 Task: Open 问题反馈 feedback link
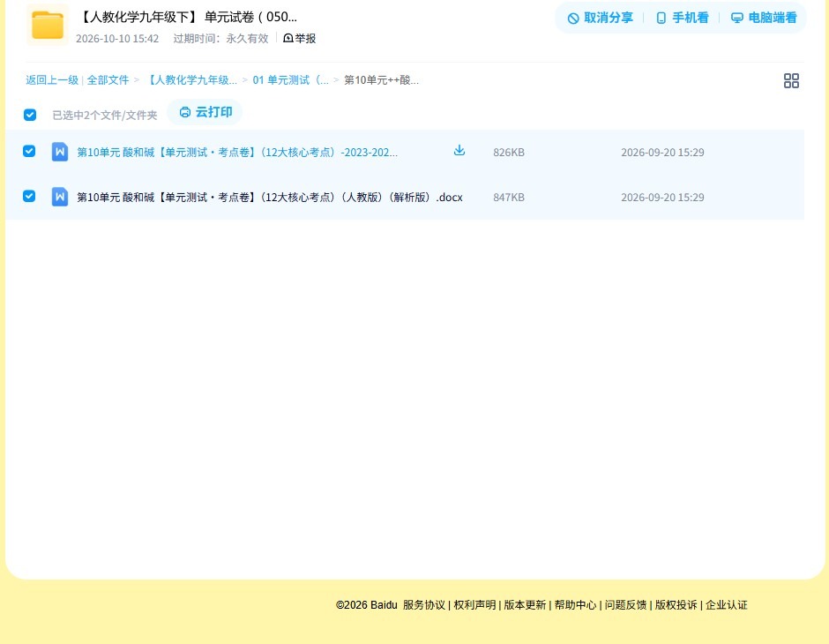click(x=625, y=605)
